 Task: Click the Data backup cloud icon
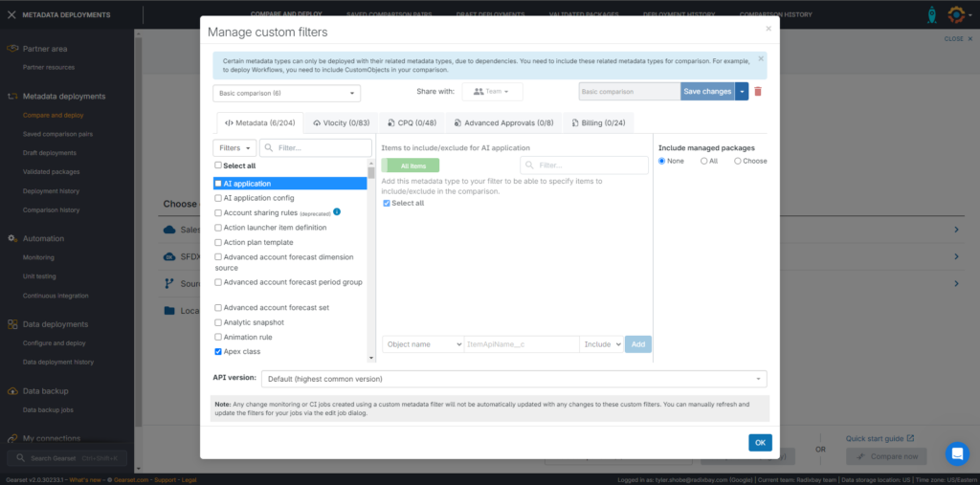coord(11,390)
